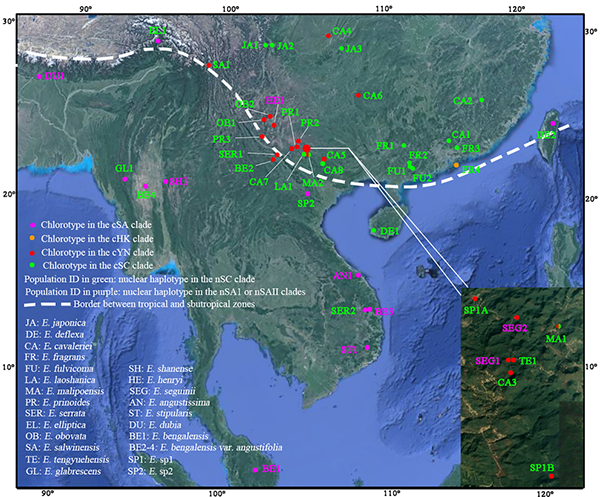600x497 pixels.
Task: Select the magenta GL1 population marker
Action: coord(125,179)
